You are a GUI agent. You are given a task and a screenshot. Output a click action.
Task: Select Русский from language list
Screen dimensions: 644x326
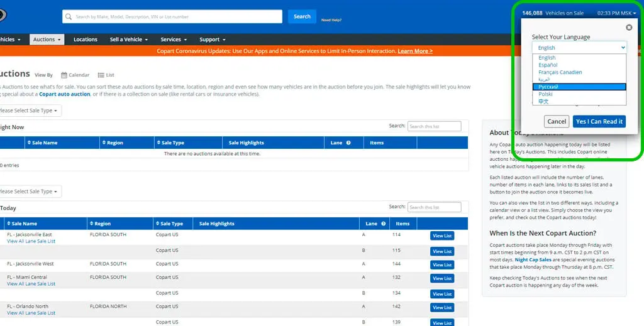click(x=579, y=87)
